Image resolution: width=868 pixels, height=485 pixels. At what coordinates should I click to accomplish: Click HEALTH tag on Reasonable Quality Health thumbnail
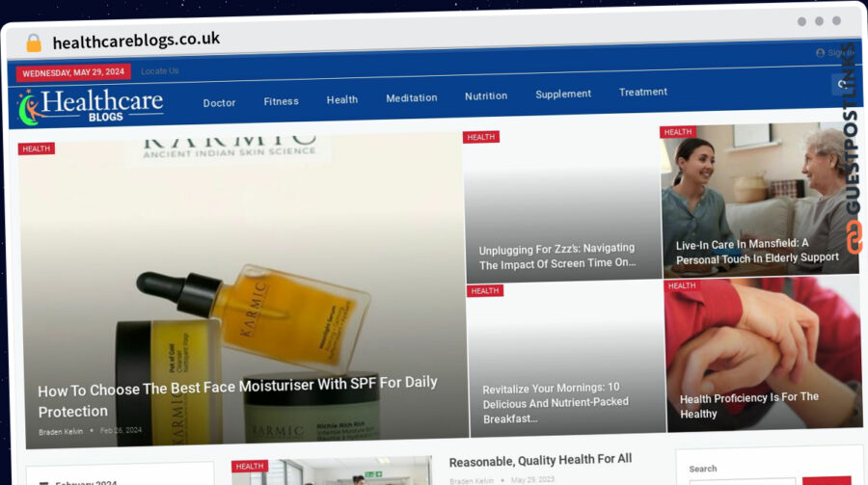tap(250, 466)
